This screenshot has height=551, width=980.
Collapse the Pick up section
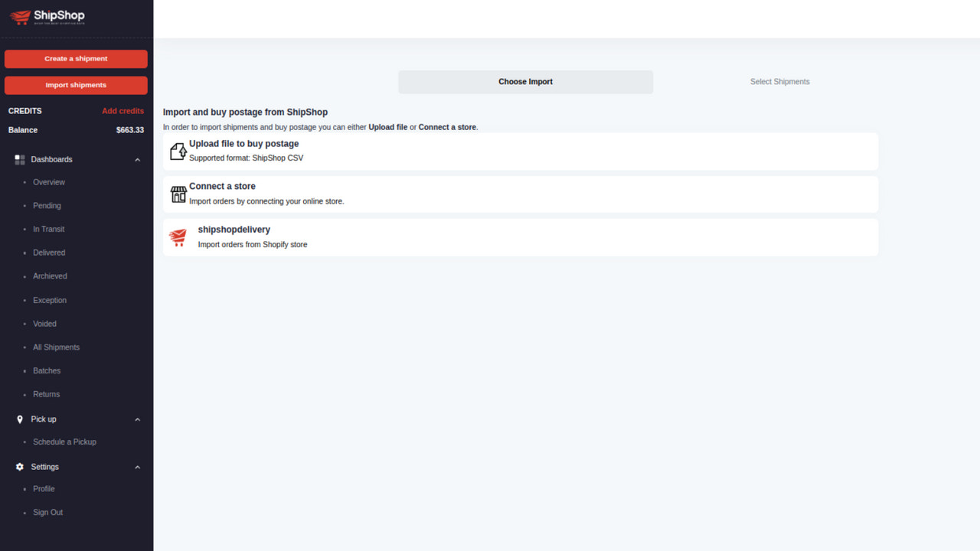click(x=137, y=419)
